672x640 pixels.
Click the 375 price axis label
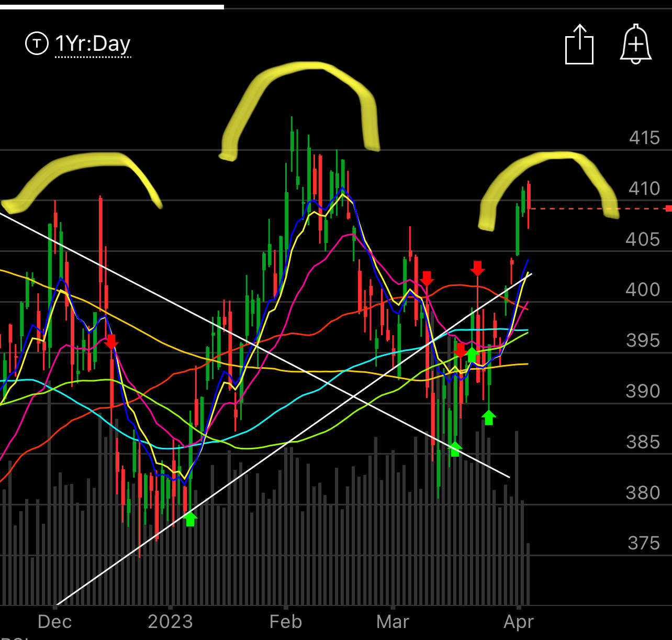(644, 543)
